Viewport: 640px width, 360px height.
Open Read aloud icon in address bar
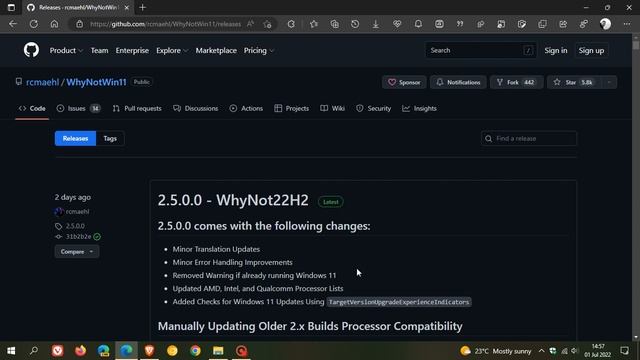pyautogui.click(x=250, y=24)
